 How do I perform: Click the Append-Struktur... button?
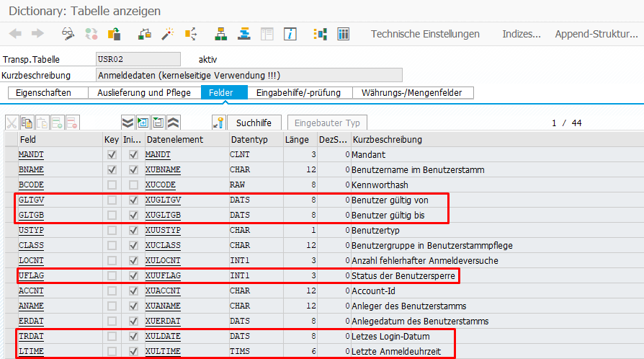[596, 34]
